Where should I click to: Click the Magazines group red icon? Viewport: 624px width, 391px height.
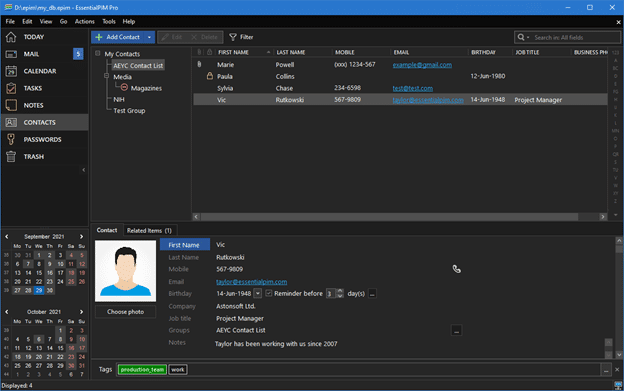[x=125, y=88]
